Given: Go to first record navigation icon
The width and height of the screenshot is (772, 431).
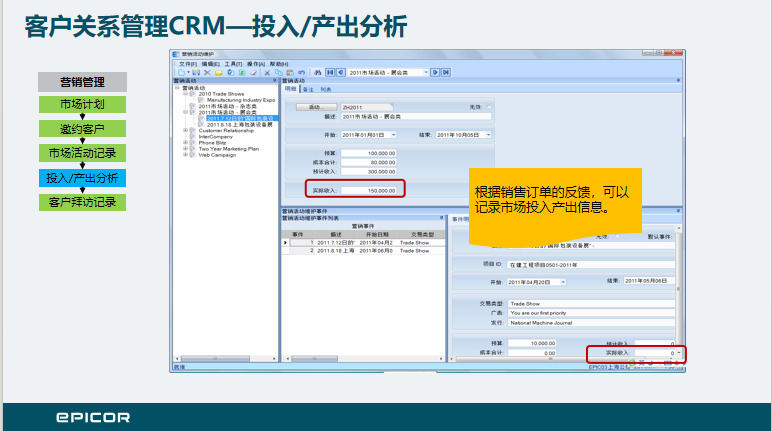Looking at the screenshot, I should point(330,72).
